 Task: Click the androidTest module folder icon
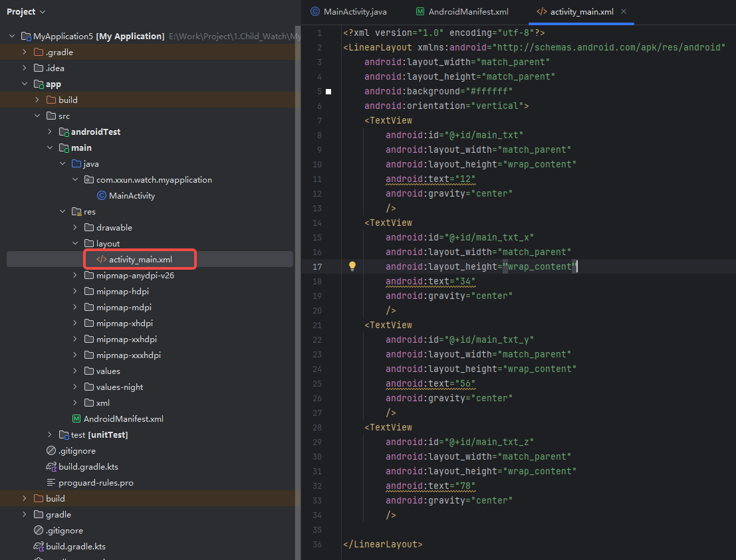tap(64, 132)
